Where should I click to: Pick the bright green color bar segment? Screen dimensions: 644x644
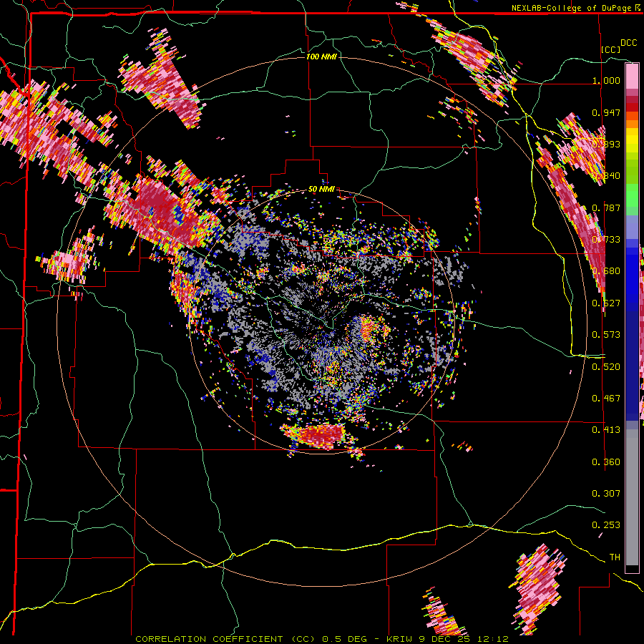pyautogui.click(x=632, y=195)
